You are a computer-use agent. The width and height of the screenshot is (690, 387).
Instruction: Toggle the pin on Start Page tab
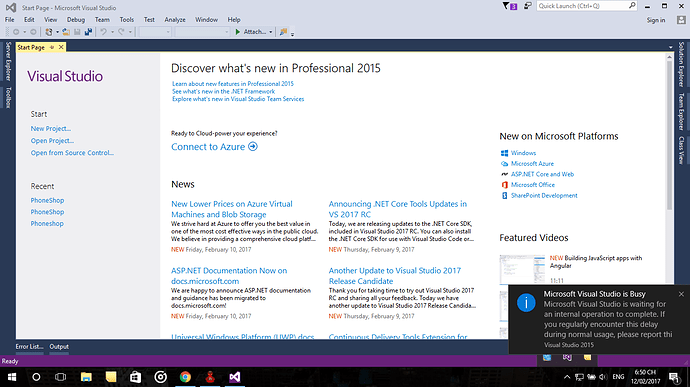tap(52, 47)
